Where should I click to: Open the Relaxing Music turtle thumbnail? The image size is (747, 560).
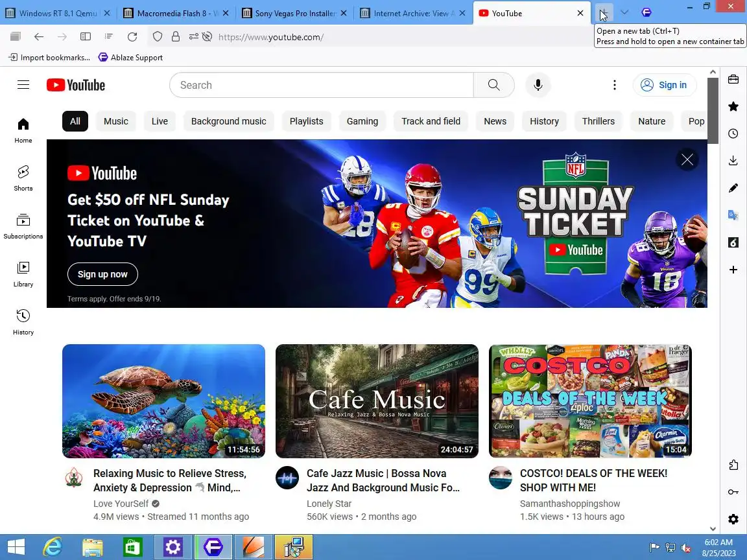click(x=163, y=401)
